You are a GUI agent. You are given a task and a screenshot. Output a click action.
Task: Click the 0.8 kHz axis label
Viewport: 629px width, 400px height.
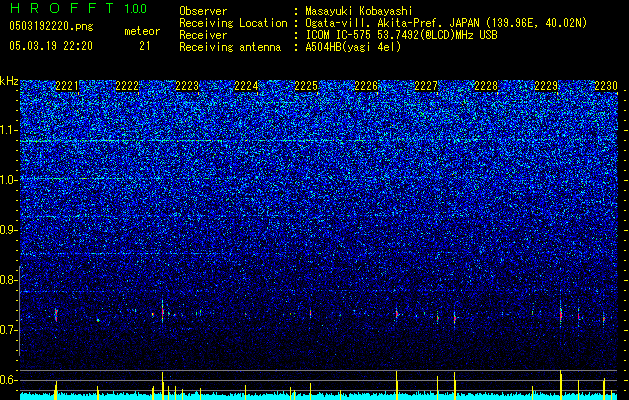pyautogui.click(x=9, y=280)
